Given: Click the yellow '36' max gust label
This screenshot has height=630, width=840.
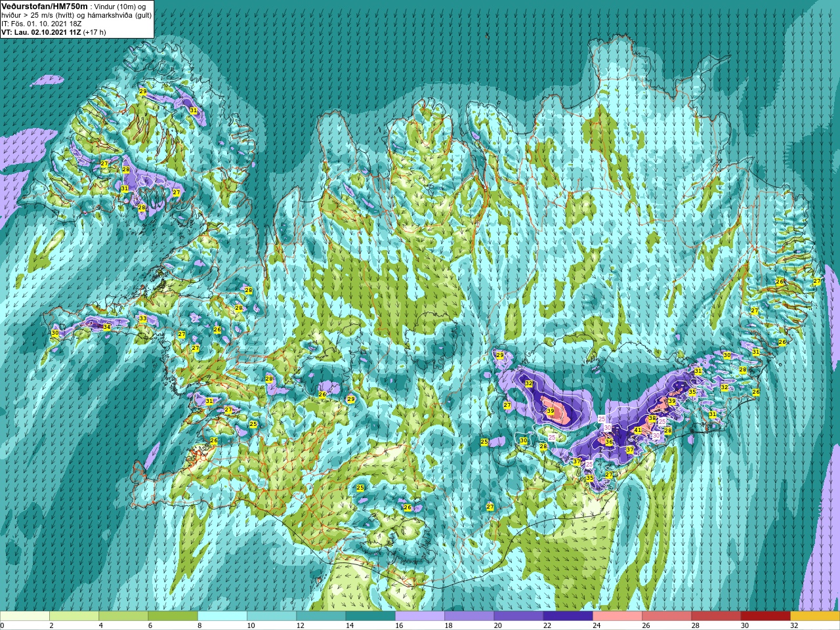Looking at the screenshot, I should point(609,442).
